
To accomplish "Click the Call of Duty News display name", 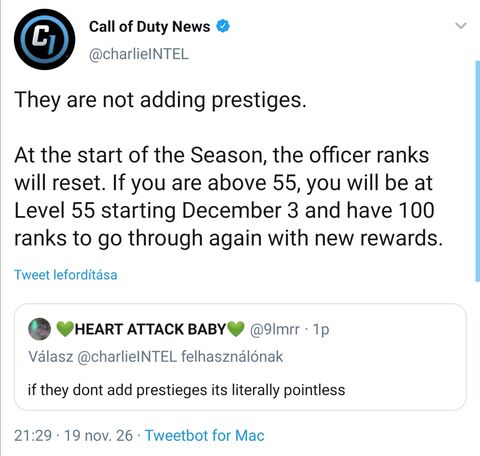I will coord(149,27).
